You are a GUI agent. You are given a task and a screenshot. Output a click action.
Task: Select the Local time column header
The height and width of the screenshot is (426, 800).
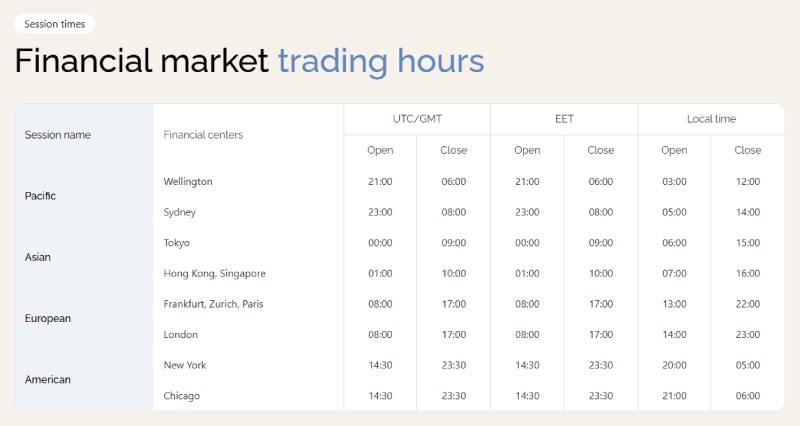(711, 119)
